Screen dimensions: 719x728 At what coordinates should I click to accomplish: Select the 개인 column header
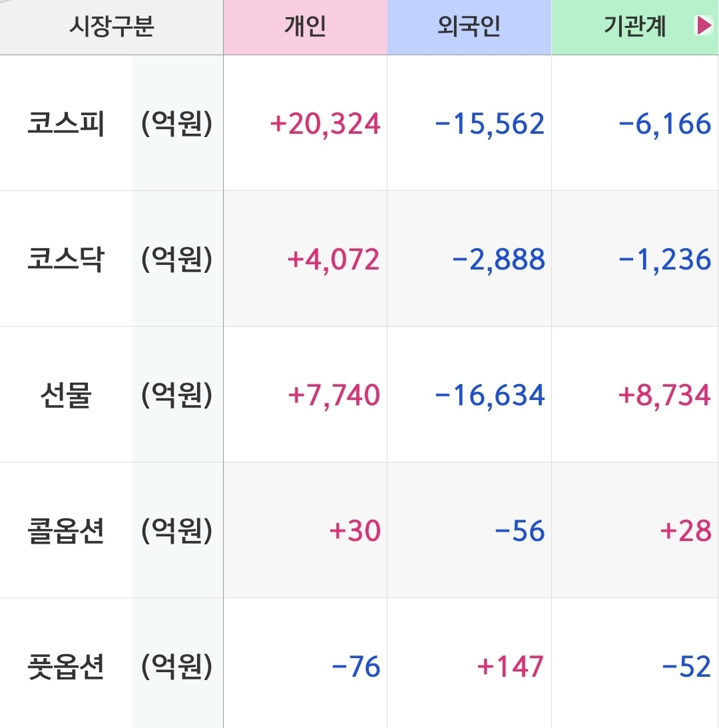click(x=305, y=27)
